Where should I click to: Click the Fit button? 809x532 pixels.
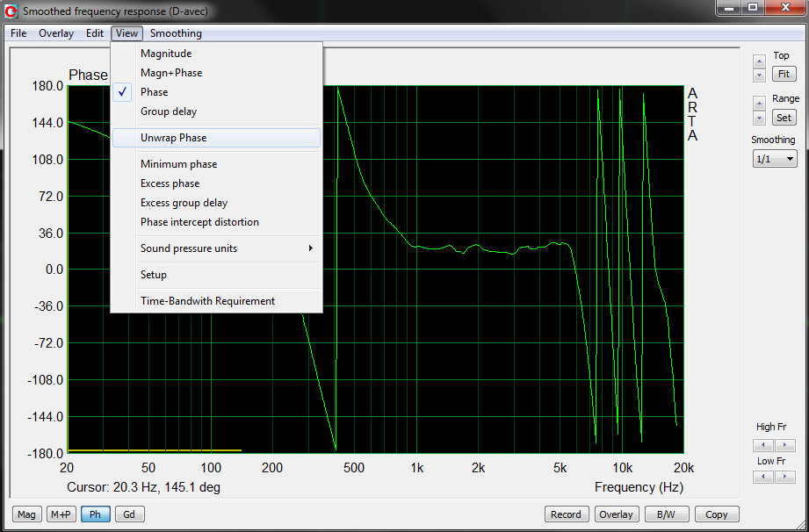coord(784,74)
